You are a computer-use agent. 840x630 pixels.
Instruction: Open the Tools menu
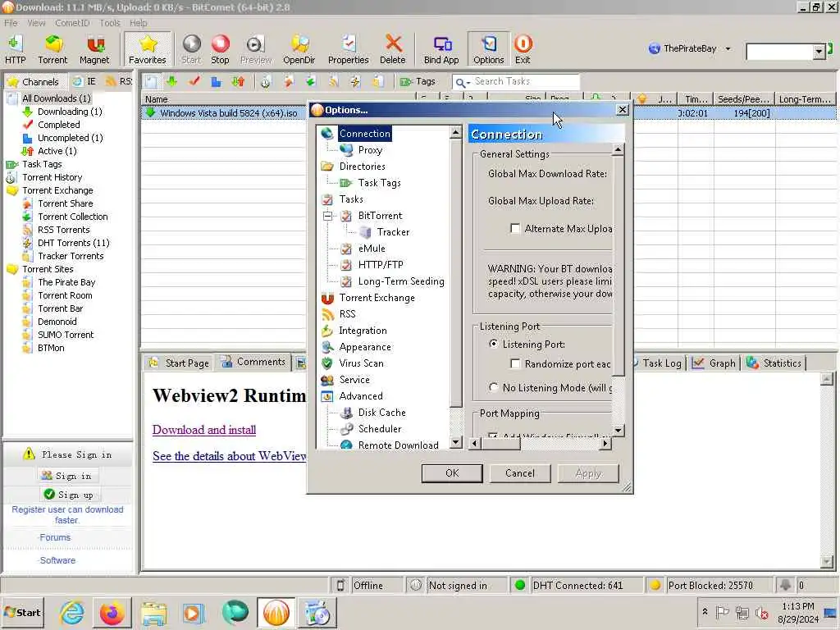point(110,23)
